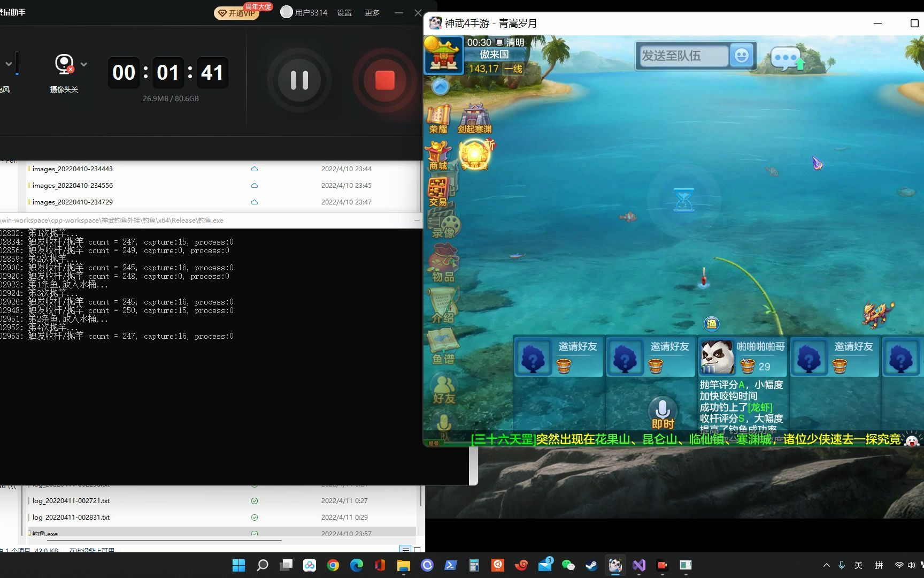Click the fish bucket icon showing 29

[x=748, y=366]
